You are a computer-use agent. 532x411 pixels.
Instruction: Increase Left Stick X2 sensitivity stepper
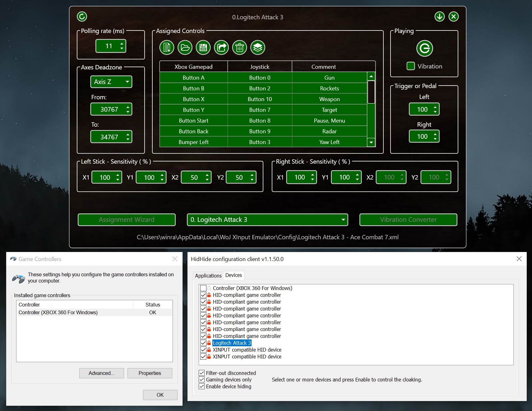coord(207,175)
